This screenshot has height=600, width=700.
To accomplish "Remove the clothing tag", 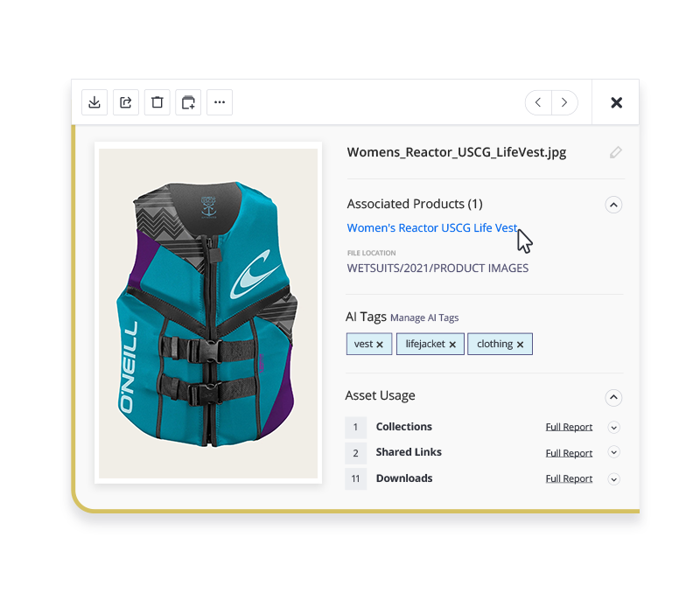I will coord(520,345).
